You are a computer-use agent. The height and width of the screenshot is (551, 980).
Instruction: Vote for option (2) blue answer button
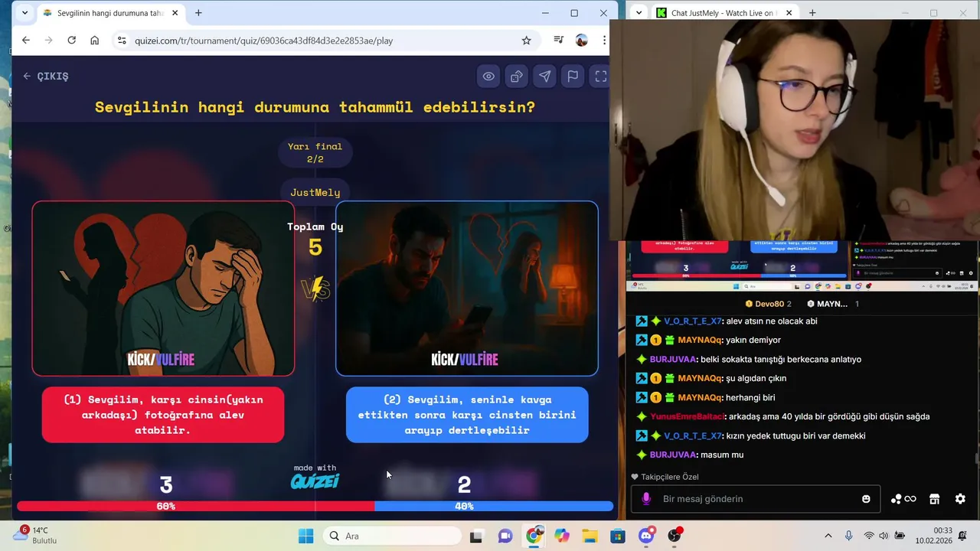pos(467,415)
